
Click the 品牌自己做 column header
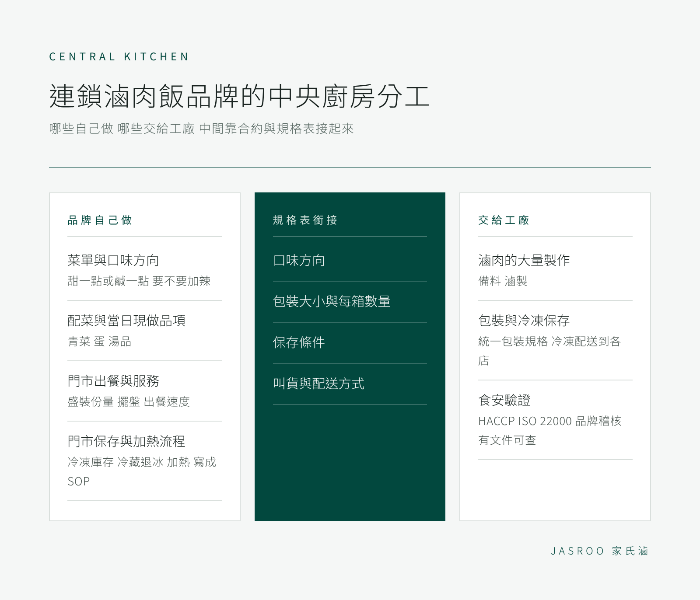pos(100,220)
